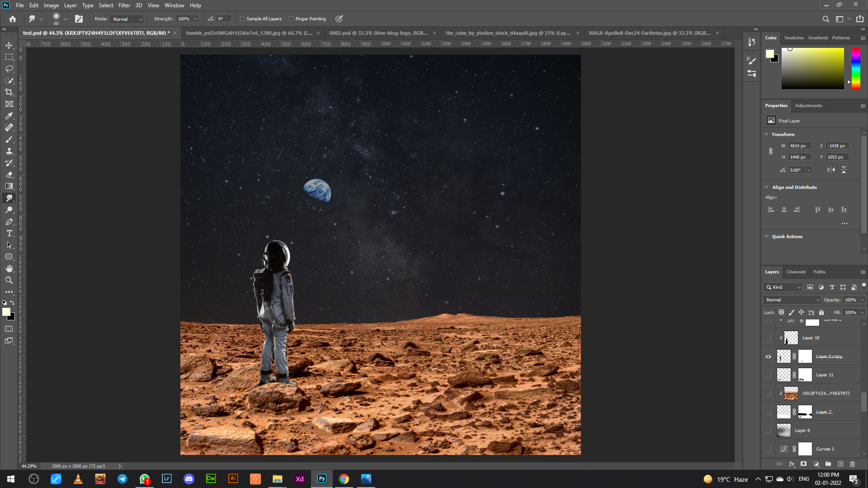Select the Brush tool
The image size is (868, 488).
(x=9, y=139)
